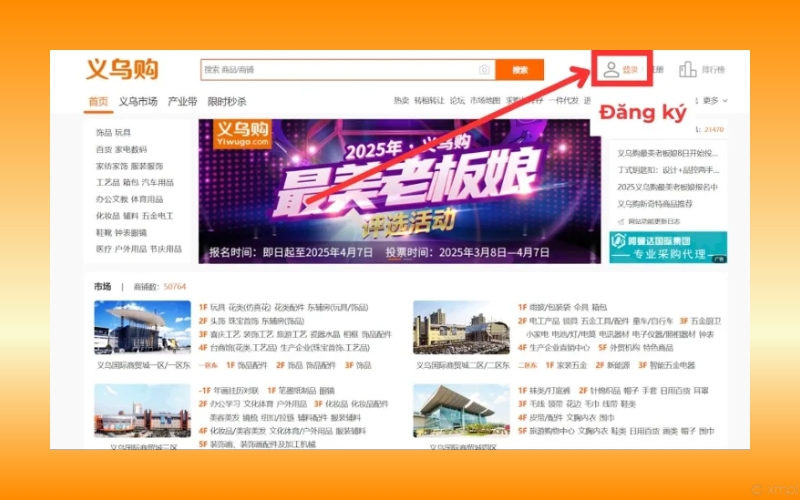Click the icon beside 网站功能更新日志
The height and width of the screenshot is (500, 800).
coord(620,221)
